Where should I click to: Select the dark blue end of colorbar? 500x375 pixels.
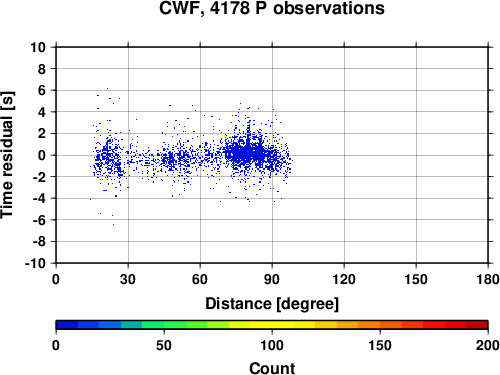tap(67, 325)
